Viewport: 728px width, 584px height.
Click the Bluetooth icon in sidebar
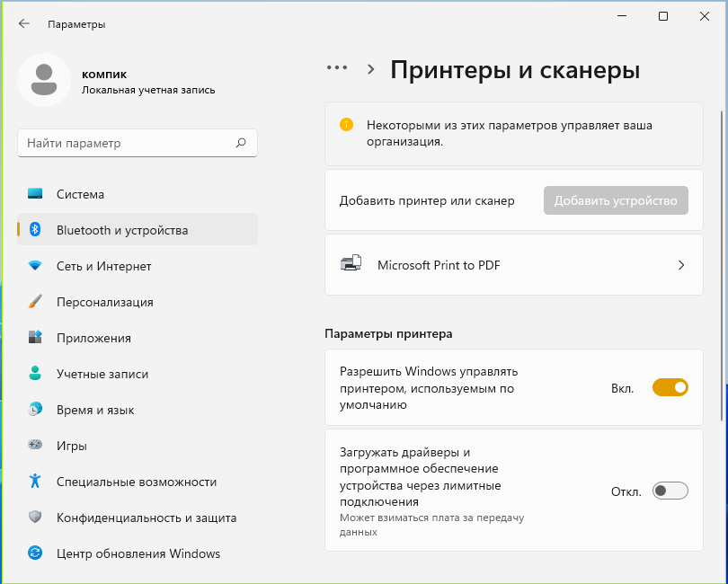coord(35,229)
